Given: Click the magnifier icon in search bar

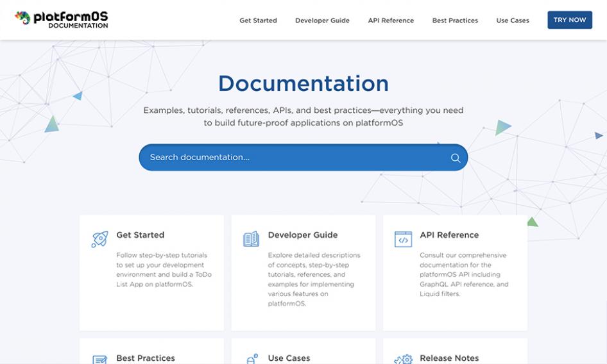Looking at the screenshot, I should 456,158.
